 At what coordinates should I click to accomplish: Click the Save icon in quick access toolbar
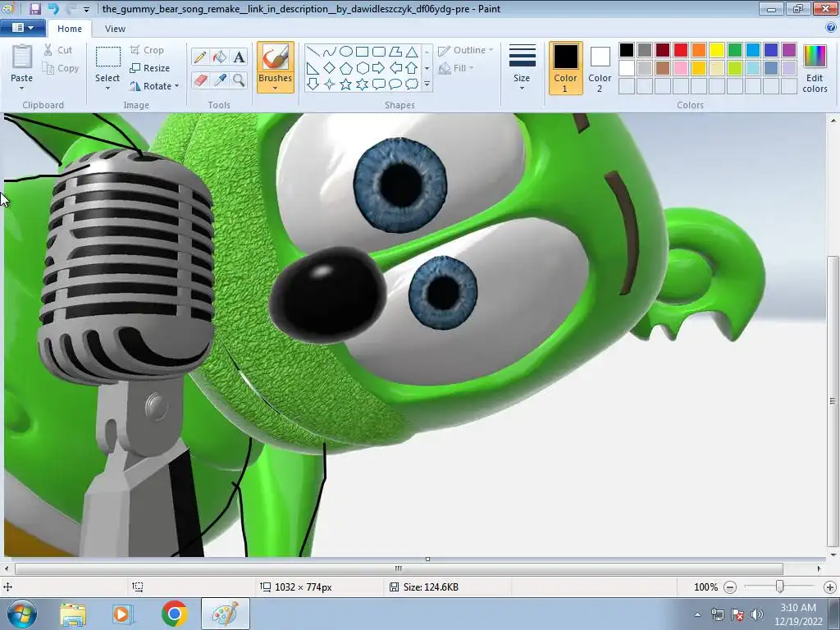click(x=34, y=8)
